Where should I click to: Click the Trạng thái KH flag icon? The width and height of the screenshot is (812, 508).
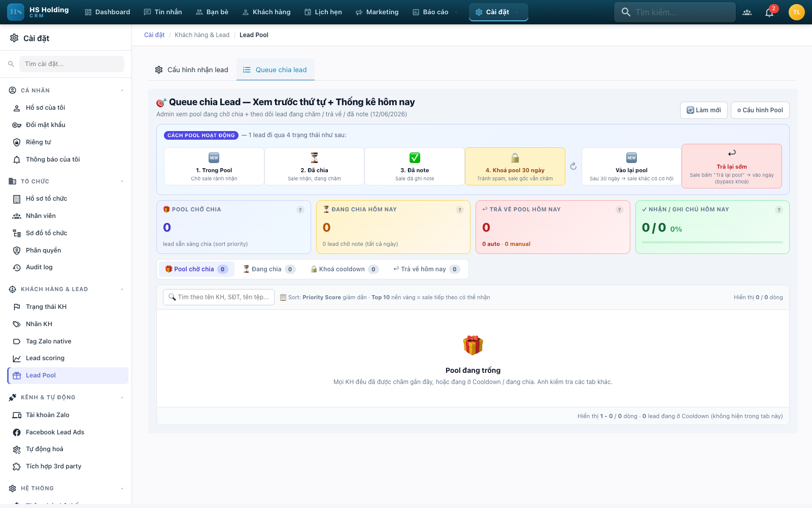click(x=17, y=307)
